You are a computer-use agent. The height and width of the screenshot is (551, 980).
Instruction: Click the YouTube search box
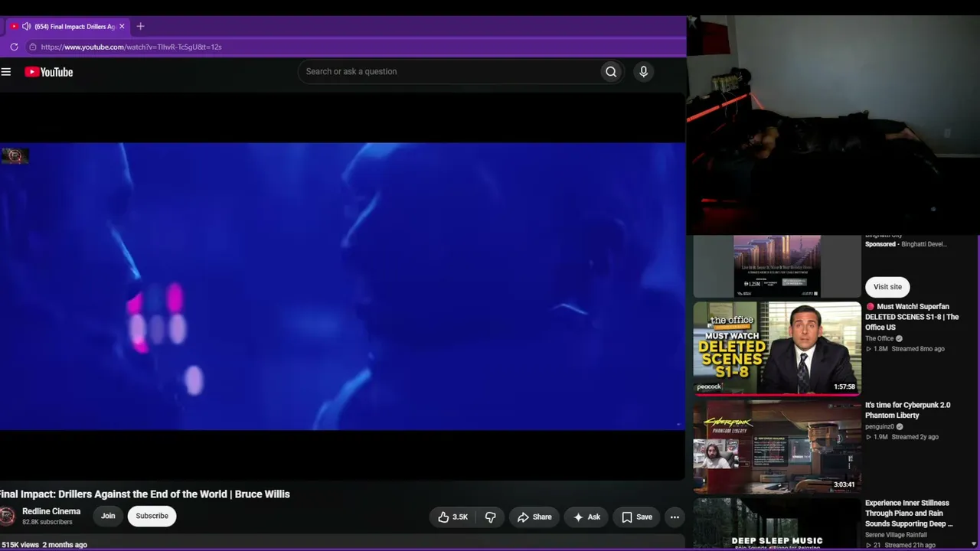pos(449,72)
